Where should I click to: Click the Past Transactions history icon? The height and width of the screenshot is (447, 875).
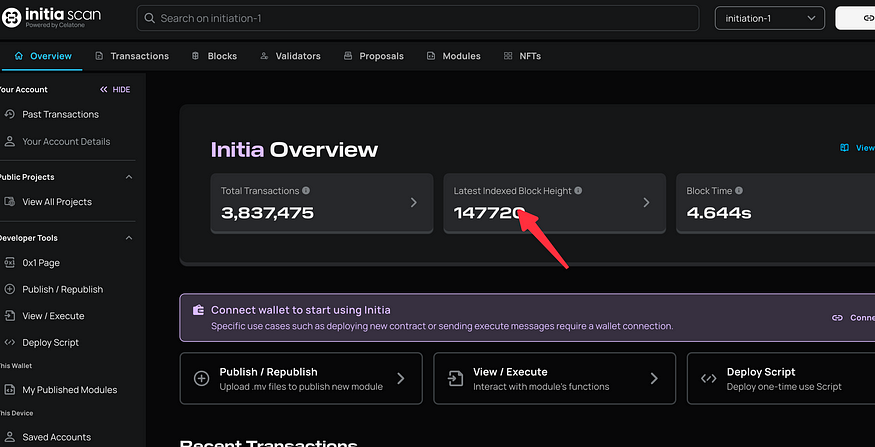click(x=9, y=114)
